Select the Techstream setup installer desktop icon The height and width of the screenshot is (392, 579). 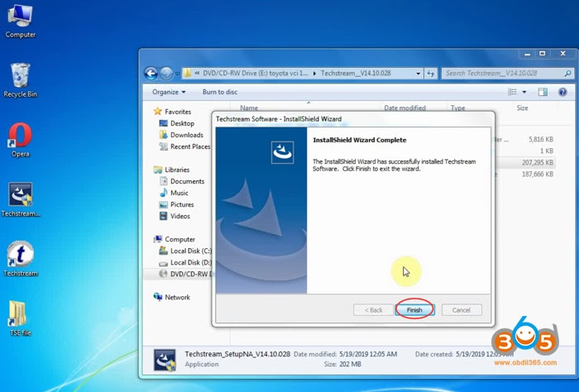(21, 199)
